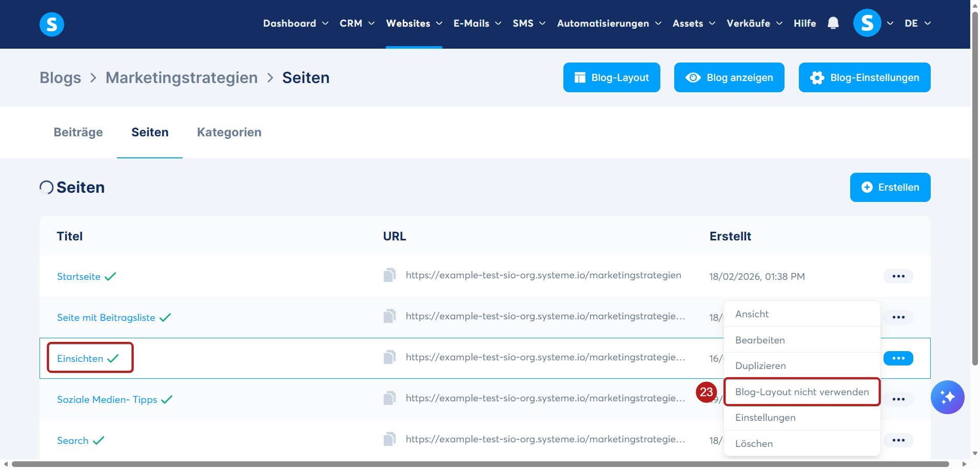Click the scroll-down arrow of vertical scrollbar
This screenshot has height=469, width=980.
pos(975,454)
